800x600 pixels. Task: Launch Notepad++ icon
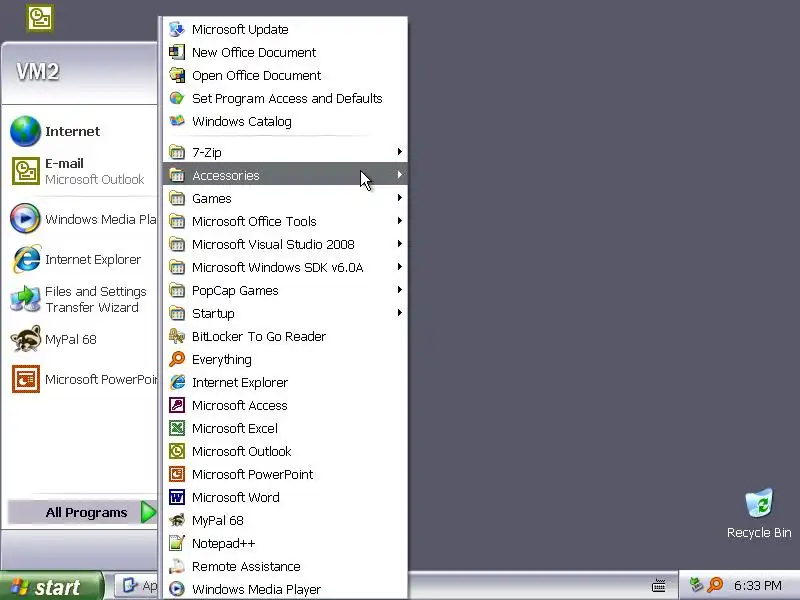pos(177,543)
